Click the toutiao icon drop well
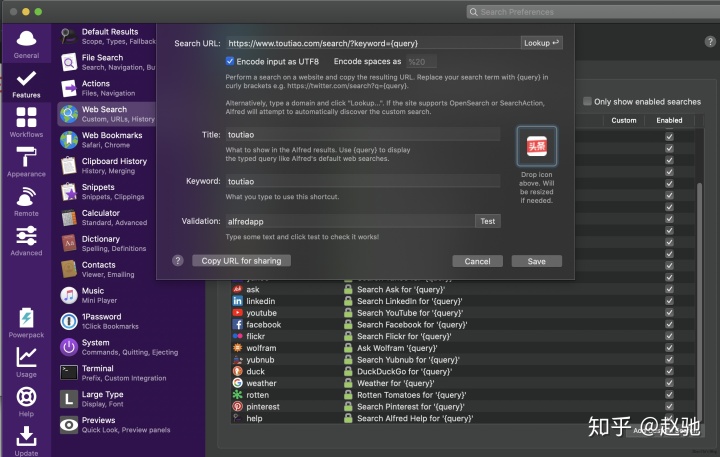The width and height of the screenshot is (720, 457). 536,146
